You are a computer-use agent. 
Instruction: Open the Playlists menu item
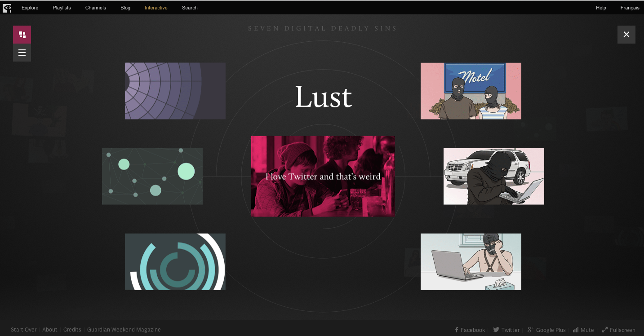62,8
